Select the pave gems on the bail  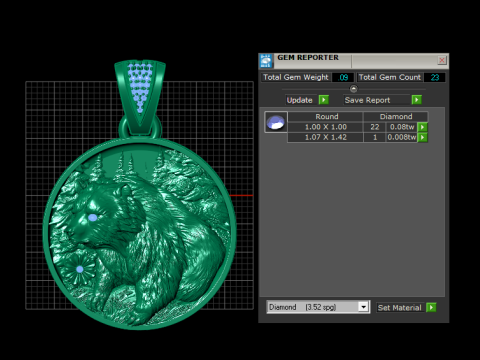[140, 87]
